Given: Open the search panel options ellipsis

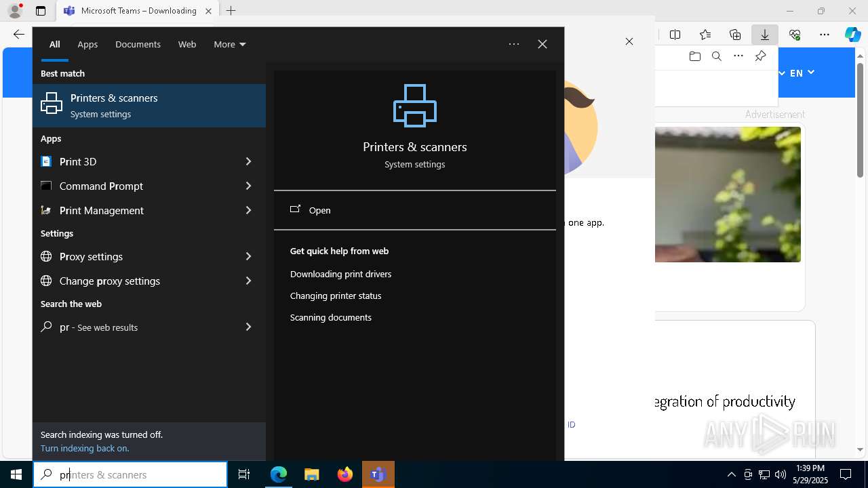Looking at the screenshot, I should coord(514,44).
